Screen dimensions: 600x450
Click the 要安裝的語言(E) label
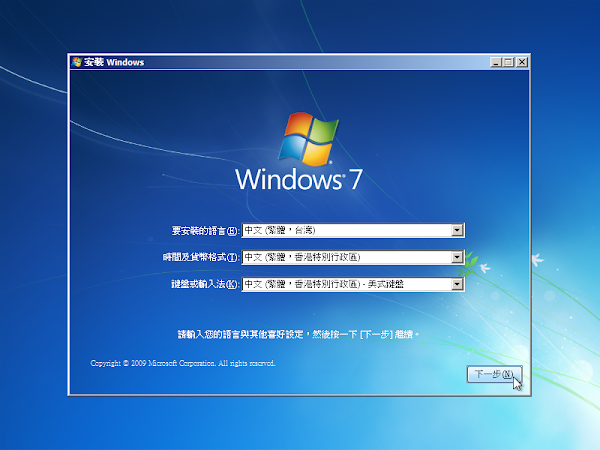point(205,231)
